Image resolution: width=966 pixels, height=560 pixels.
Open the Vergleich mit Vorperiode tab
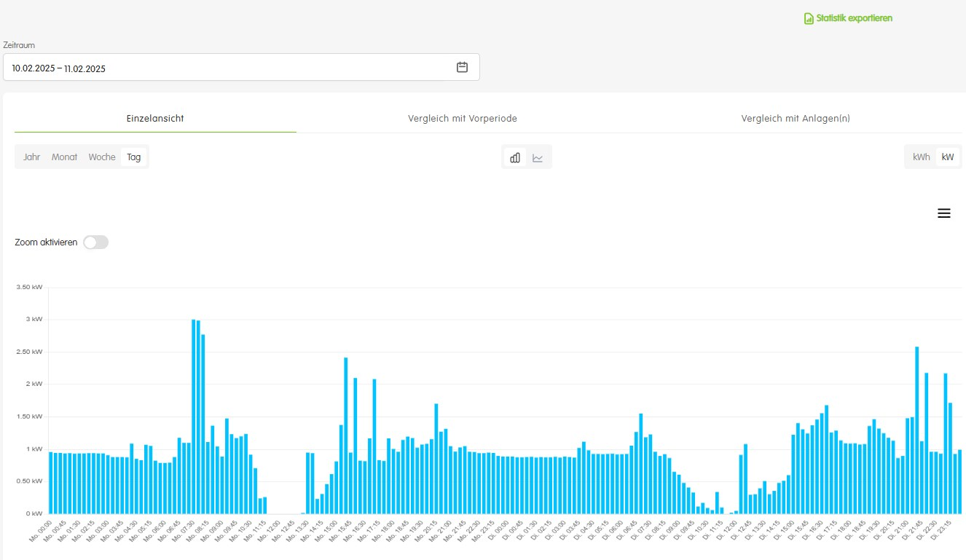(x=463, y=119)
